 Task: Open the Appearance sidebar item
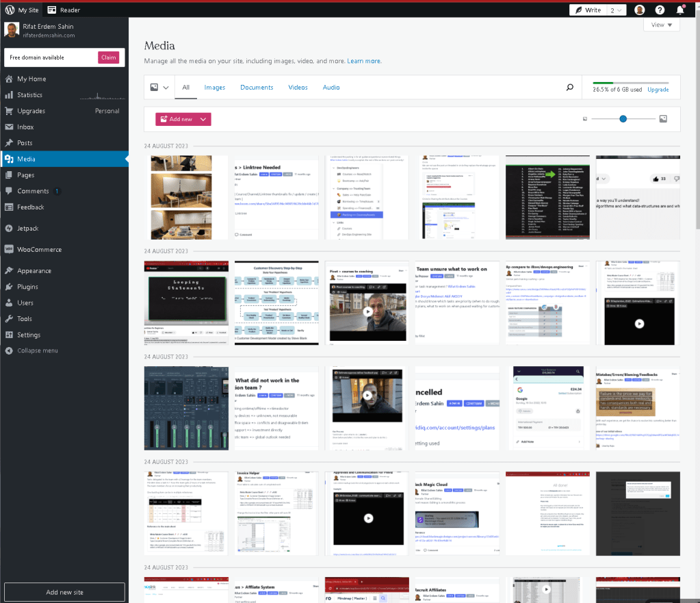(64, 270)
